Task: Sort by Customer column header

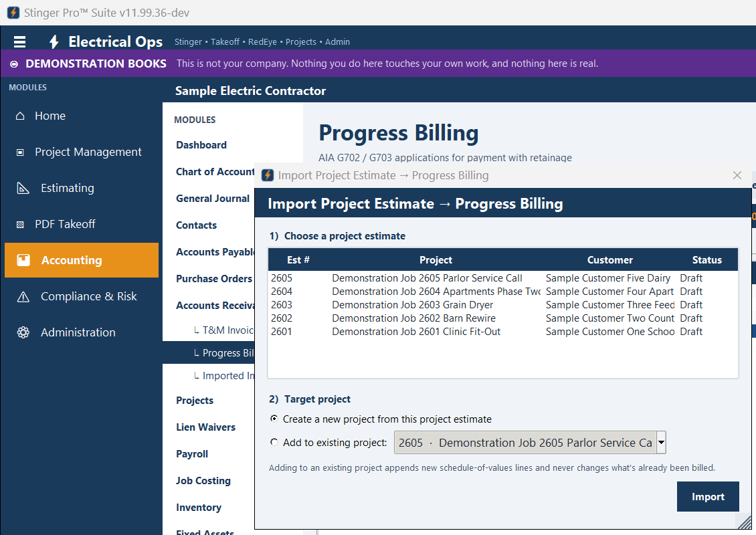Action: pos(610,259)
